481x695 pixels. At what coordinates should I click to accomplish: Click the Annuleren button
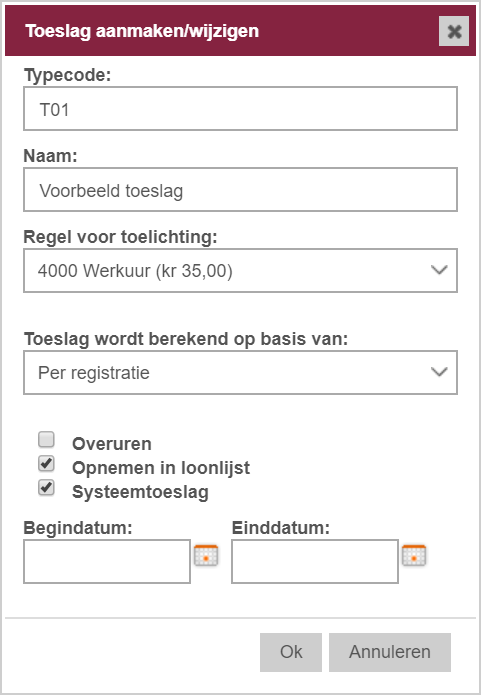coord(390,652)
